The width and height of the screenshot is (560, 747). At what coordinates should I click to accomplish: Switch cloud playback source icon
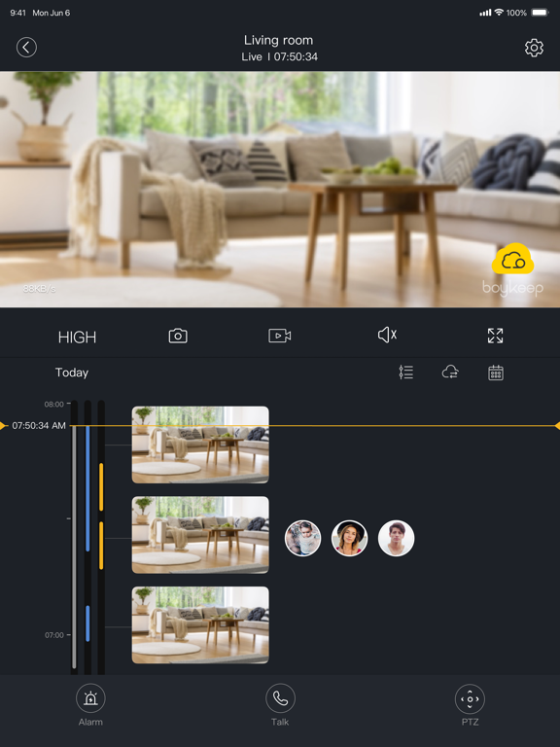[450, 373]
